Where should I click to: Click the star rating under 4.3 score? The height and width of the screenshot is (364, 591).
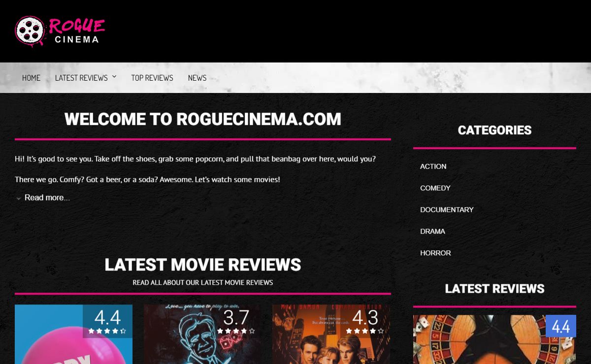(364, 331)
